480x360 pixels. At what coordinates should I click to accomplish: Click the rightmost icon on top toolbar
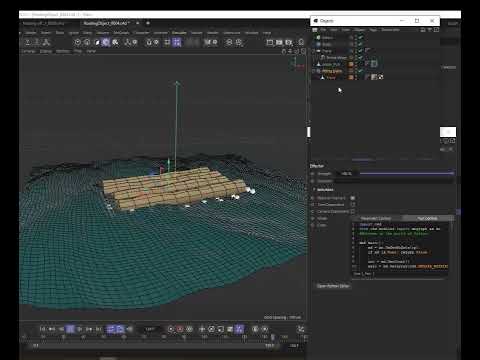tap(301, 42)
